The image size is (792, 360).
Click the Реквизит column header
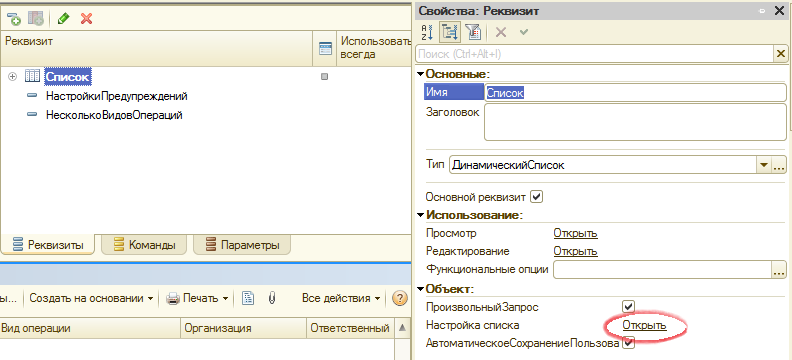pyautogui.click(x=157, y=48)
